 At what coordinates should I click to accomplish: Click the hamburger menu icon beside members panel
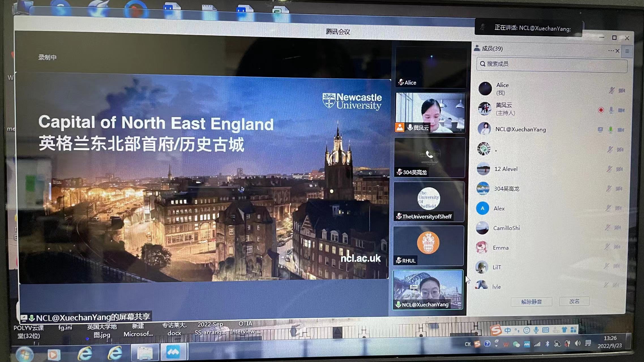[x=627, y=51]
